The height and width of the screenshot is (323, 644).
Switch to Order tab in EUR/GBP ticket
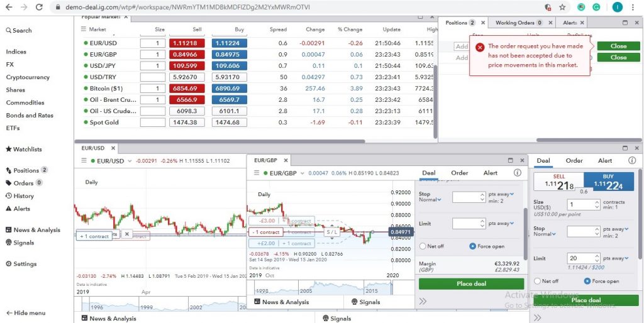click(x=459, y=173)
